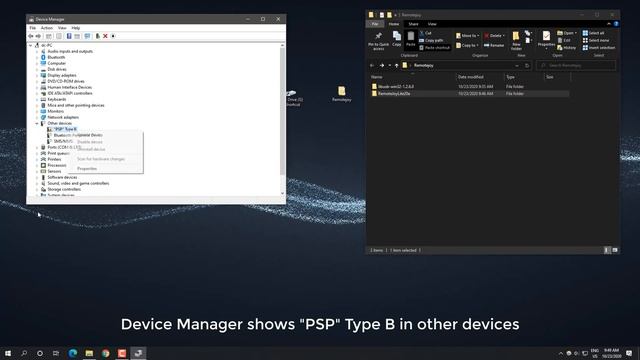Click Paste shortcut in the ribbon
This screenshot has width=640, height=360.
(x=434, y=48)
